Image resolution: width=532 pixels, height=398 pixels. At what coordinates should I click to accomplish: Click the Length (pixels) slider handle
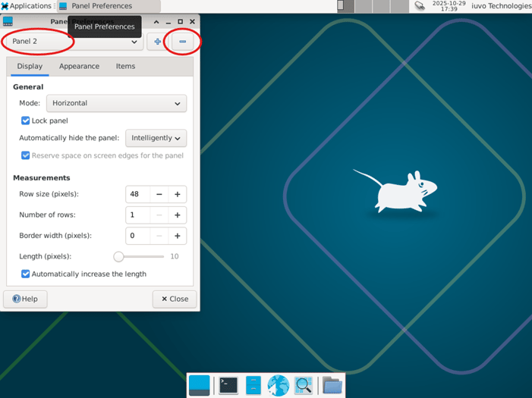[x=118, y=256]
